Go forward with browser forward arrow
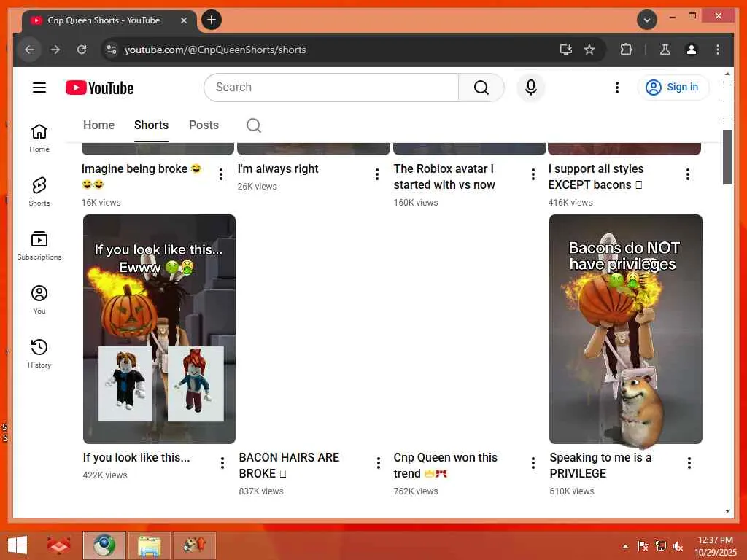 [x=55, y=50]
